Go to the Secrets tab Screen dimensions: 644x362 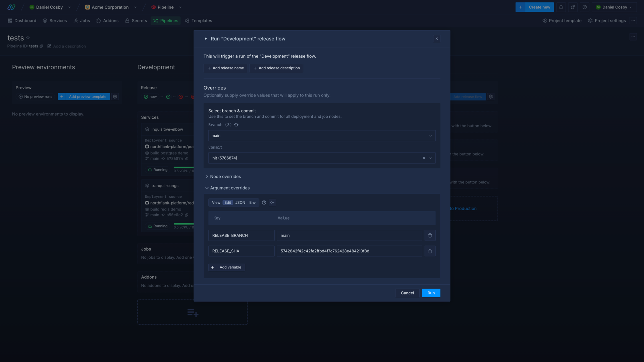[136, 21]
